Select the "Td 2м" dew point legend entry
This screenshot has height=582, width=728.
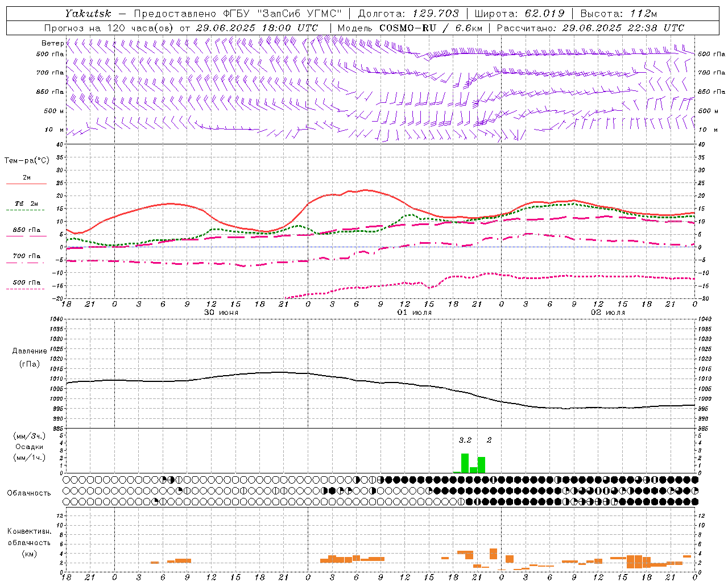pyautogui.click(x=26, y=203)
